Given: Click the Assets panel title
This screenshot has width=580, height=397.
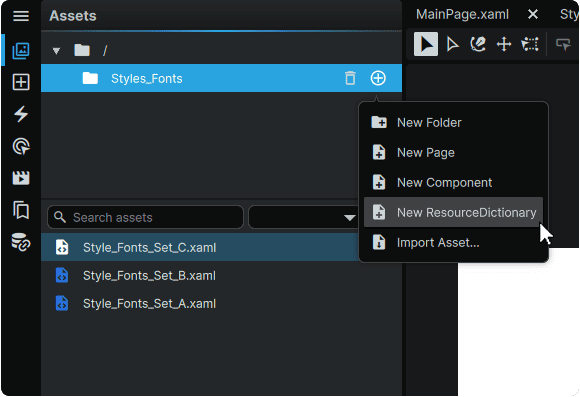Looking at the screenshot, I should [73, 16].
